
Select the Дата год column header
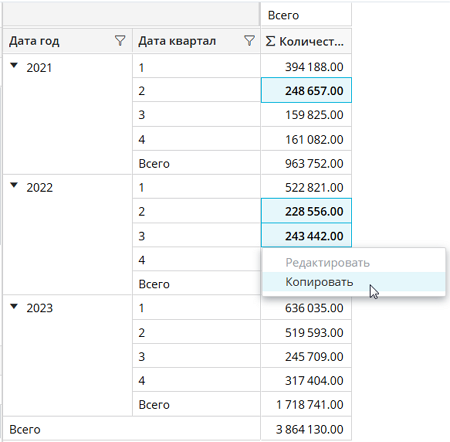coord(68,41)
